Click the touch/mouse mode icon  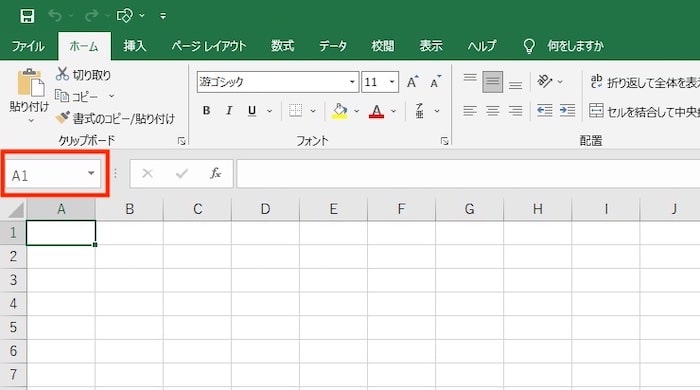pyautogui.click(x=125, y=16)
